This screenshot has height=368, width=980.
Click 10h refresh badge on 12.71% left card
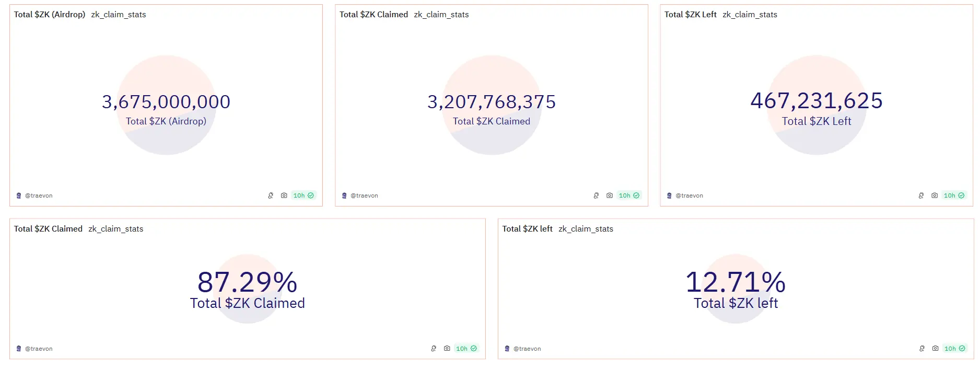955,348
